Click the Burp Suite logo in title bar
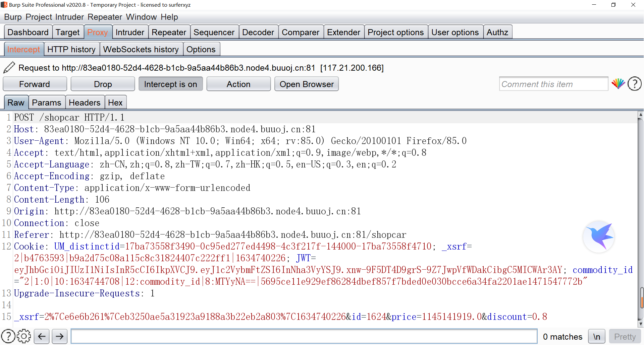644x345 pixels. (4, 5)
